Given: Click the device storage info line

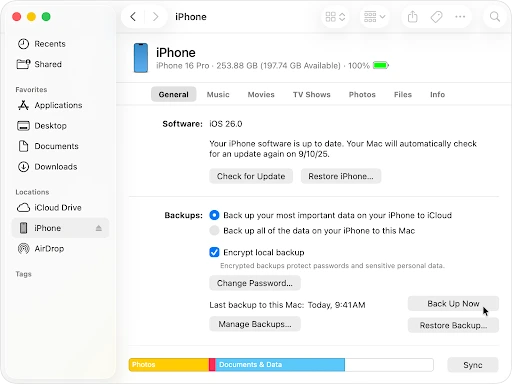Looking at the screenshot, I should [x=263, y=66].
